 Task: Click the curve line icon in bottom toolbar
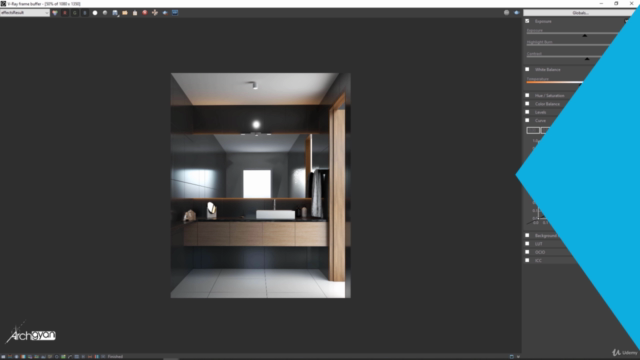point(70,357)
